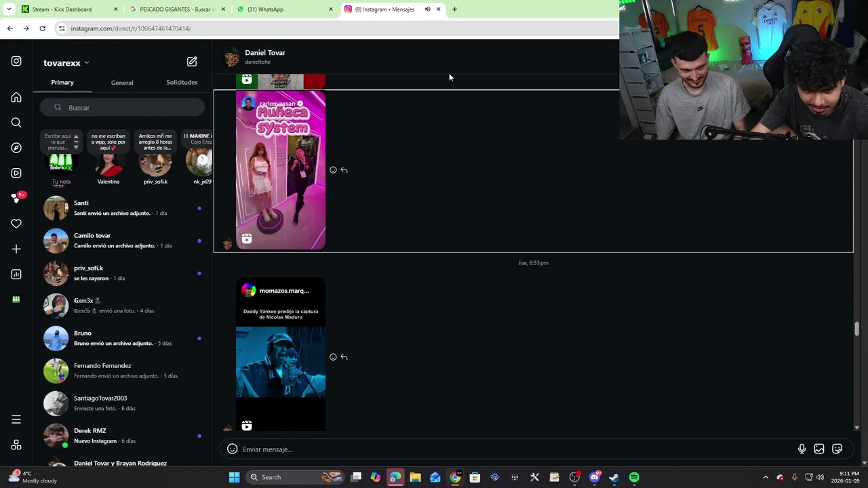
Task: Open the carlosvassan Muñeca System reel
Action: tap(281, 170)
